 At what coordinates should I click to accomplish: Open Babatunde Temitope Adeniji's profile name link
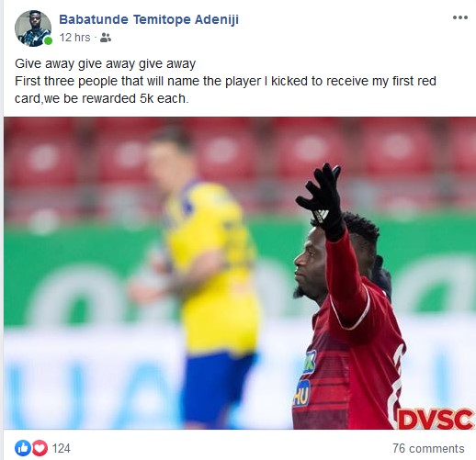[x=149, y=19]
